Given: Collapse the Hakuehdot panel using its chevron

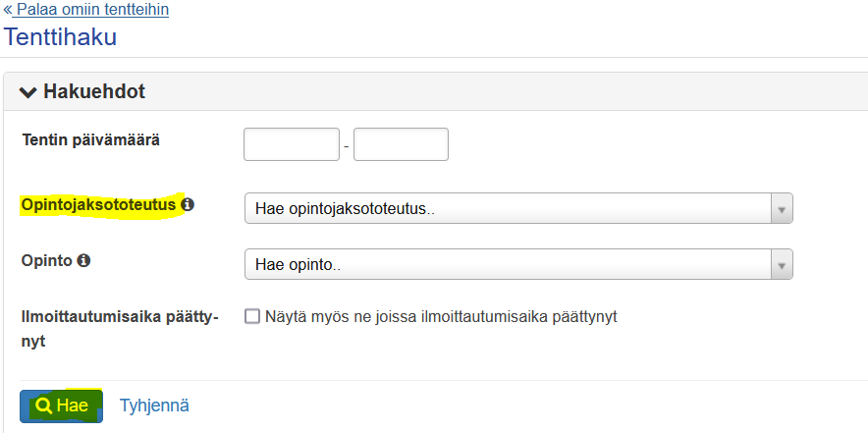Looking at the screenshot, I should tap(28, 92).
